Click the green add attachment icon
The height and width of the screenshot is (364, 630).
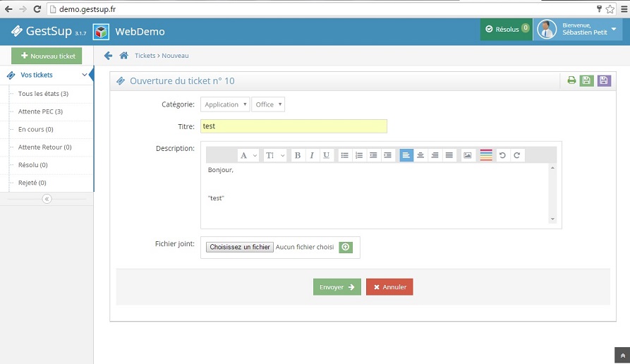click(x=345, y=247)
